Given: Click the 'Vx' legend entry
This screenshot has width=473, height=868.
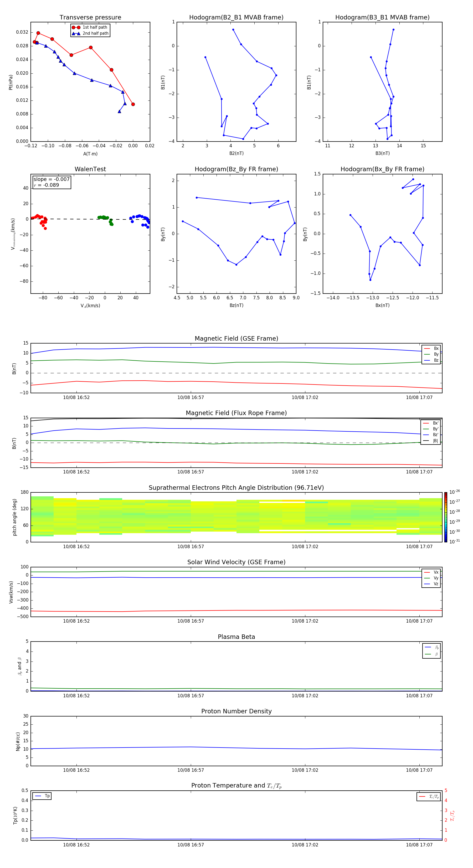Looking at the screenshot, I should (431, 572).
